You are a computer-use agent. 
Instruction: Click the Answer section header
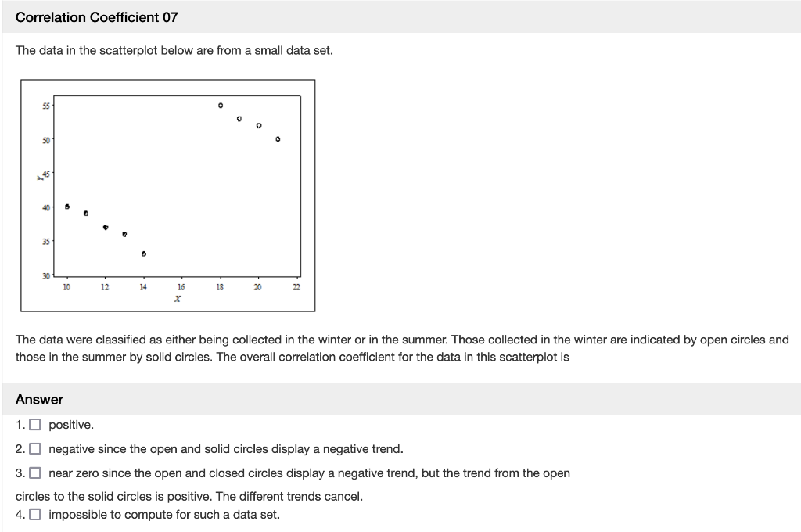(x=39, y=399)
